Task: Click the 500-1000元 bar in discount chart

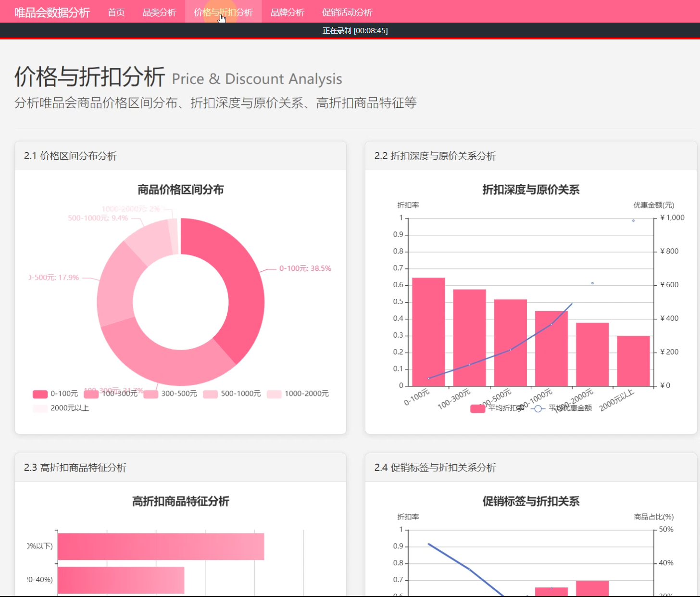Action: point(551,348)
